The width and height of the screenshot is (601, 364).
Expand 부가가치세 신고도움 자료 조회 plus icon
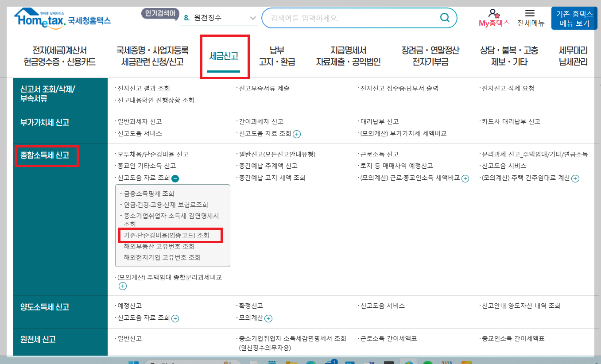pos(297,134)
